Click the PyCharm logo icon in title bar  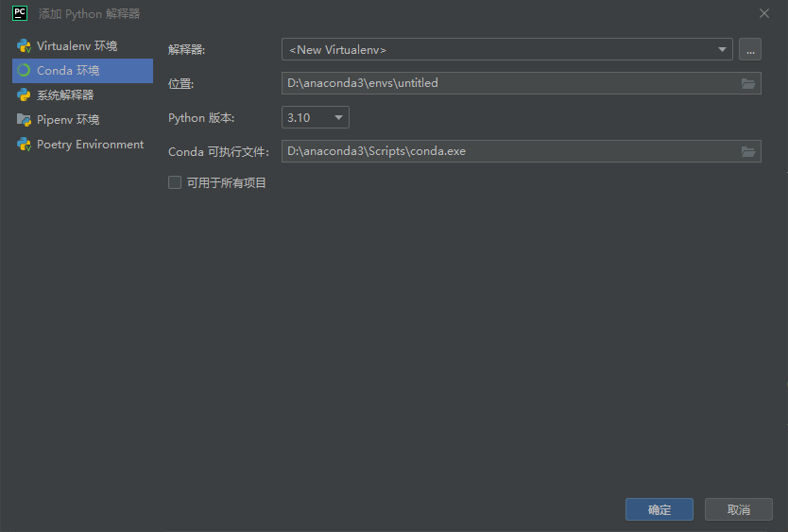click(20, 13)
